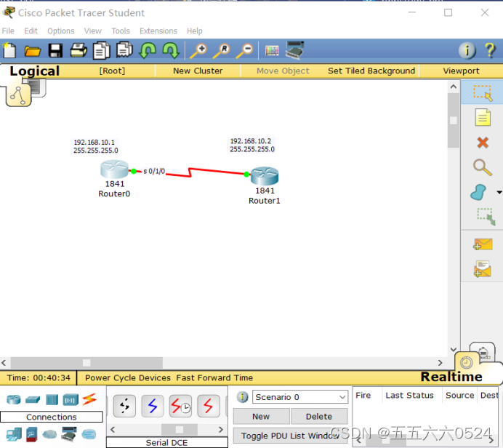Click the New file icon
503x448 pixels.
(x=9, y=51)
